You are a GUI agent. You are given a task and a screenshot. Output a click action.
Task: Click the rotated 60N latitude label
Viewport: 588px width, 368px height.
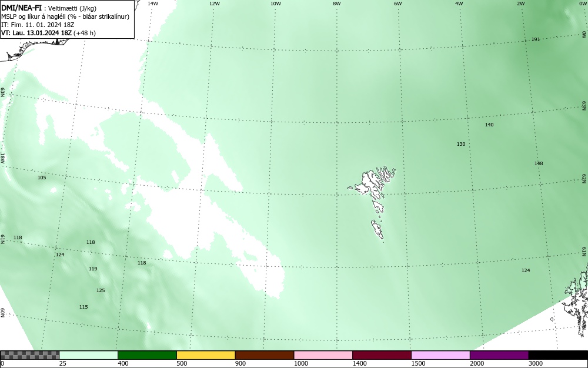[x=2, y=313]
